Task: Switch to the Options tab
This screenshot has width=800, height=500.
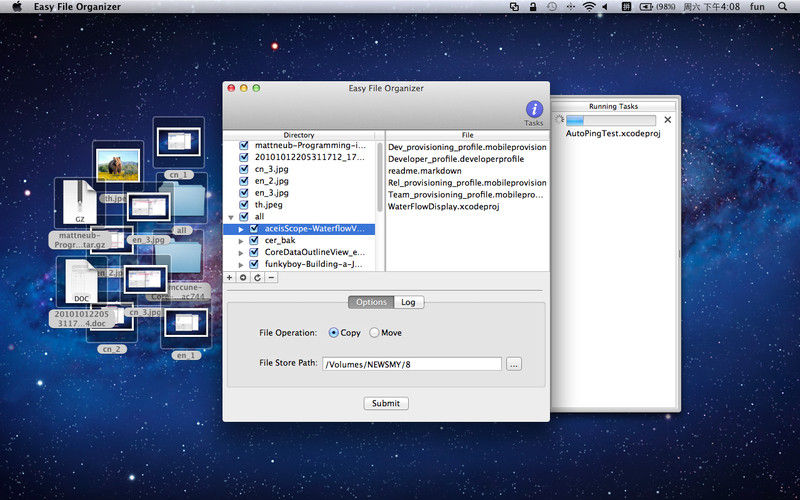Action: point(371,302)
